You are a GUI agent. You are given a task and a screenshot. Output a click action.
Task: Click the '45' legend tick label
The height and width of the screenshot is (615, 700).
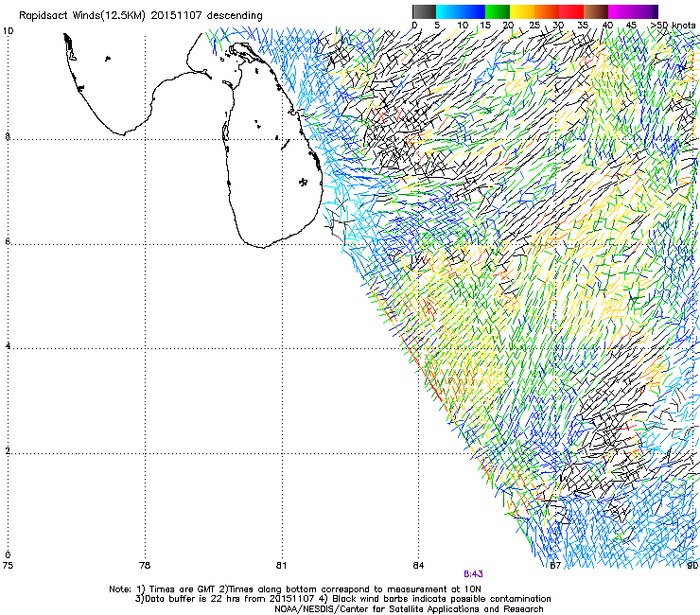pos(632,26)
